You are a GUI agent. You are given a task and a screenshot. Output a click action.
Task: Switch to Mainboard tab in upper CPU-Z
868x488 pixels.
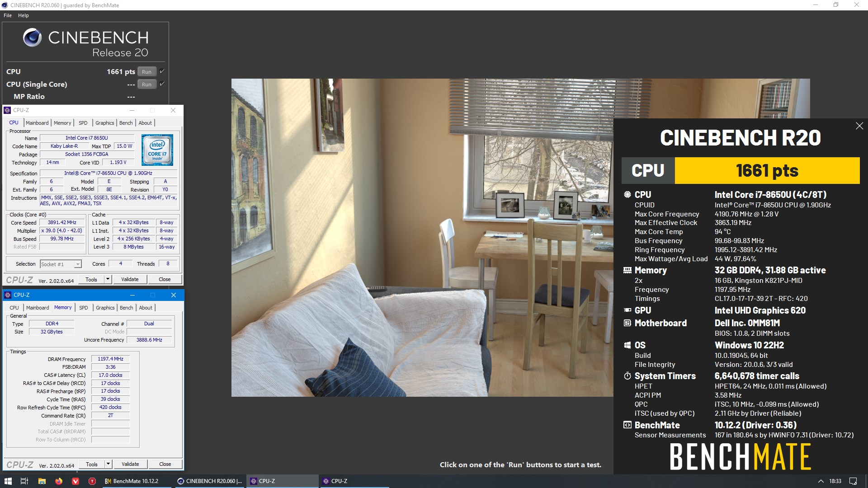tap(37, 123)
